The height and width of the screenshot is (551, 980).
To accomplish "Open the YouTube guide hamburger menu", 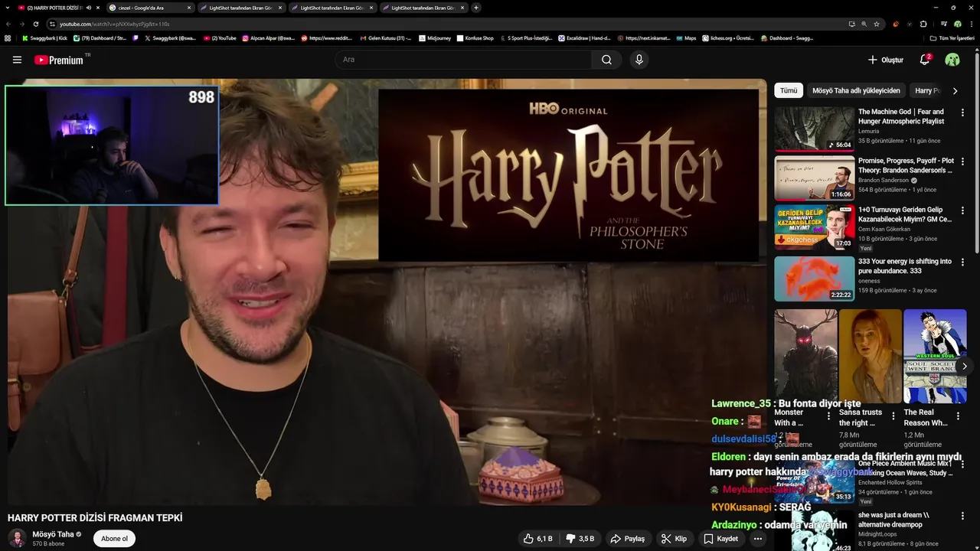I will [x=17, y=60].
